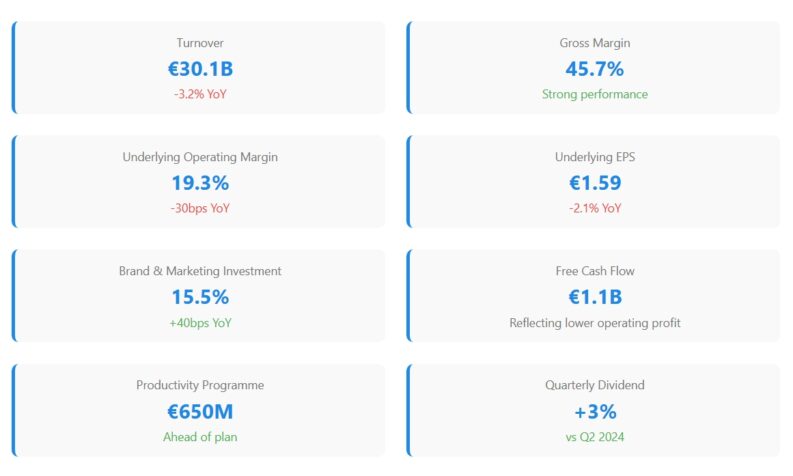Select the 19.3% operating margin value
This screenshot has width=793, height=476.
pos(200,183)
